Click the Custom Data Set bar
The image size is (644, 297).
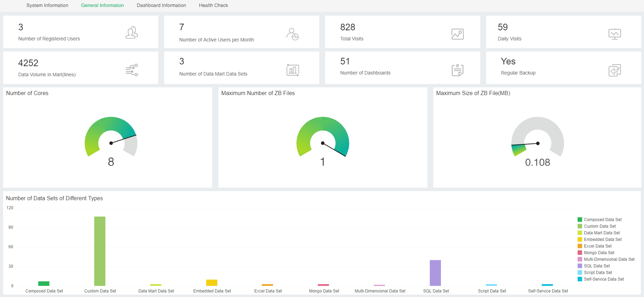point(100,251)
